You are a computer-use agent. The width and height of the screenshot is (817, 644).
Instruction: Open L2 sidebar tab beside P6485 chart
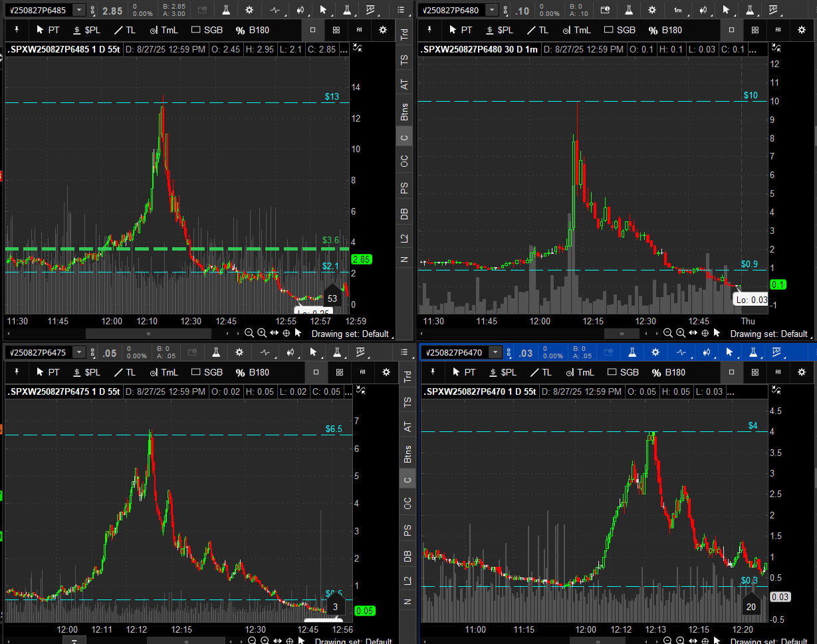[x=404, y=238]
